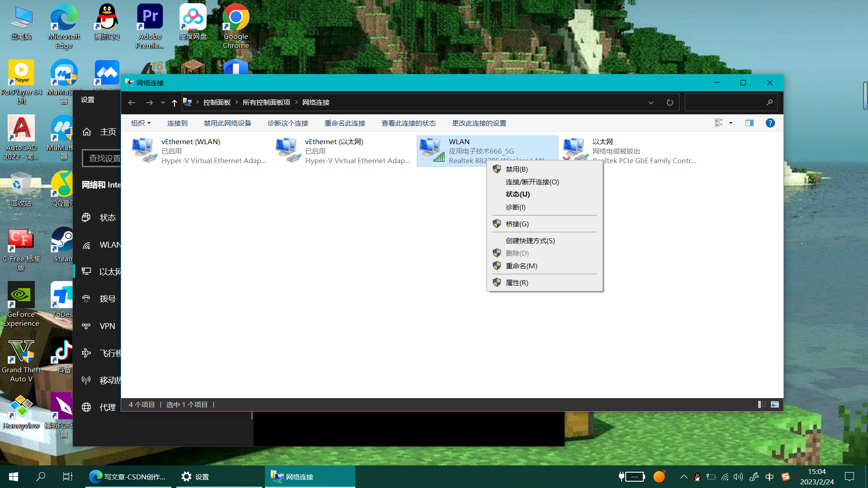Viewport: 868px width, 488px height.
Task: Click 诊断这个连接 toolbar button
Action: coord(288,123)
